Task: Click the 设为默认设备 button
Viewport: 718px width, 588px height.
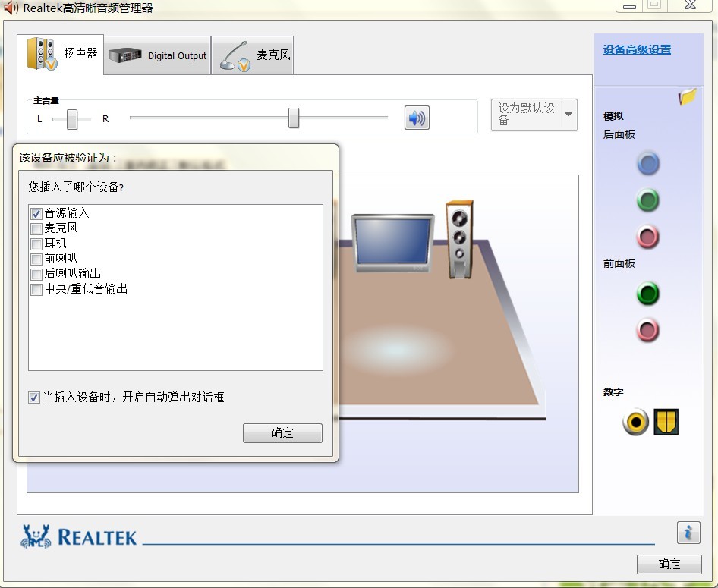Action: point(527,115)
